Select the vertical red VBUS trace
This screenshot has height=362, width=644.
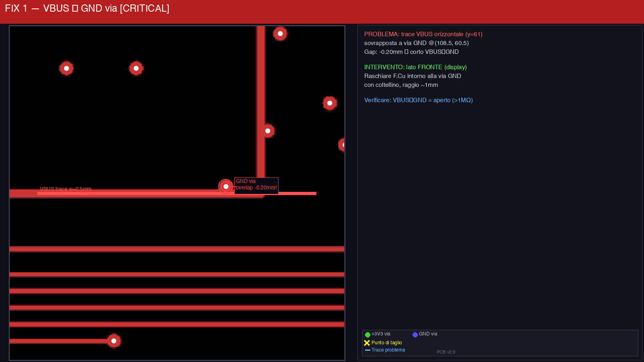(x=261, y=101)
